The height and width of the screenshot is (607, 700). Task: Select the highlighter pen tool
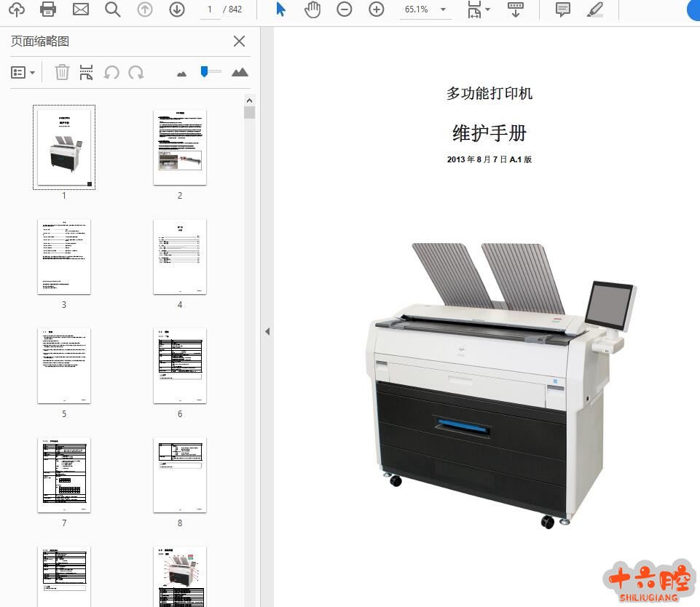[595, 9]
